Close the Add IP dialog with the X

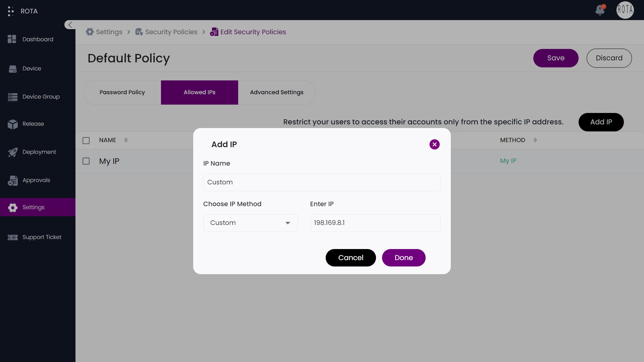coord(434,144)
